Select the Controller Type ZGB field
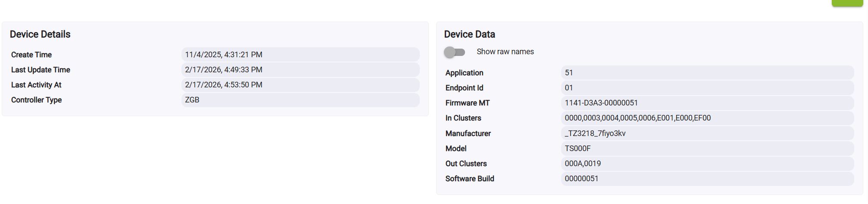868x204 pixels. (300, 100)
